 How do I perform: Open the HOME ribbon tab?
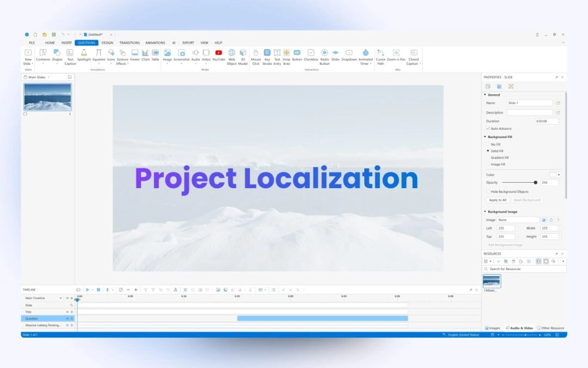click(50, 43)
